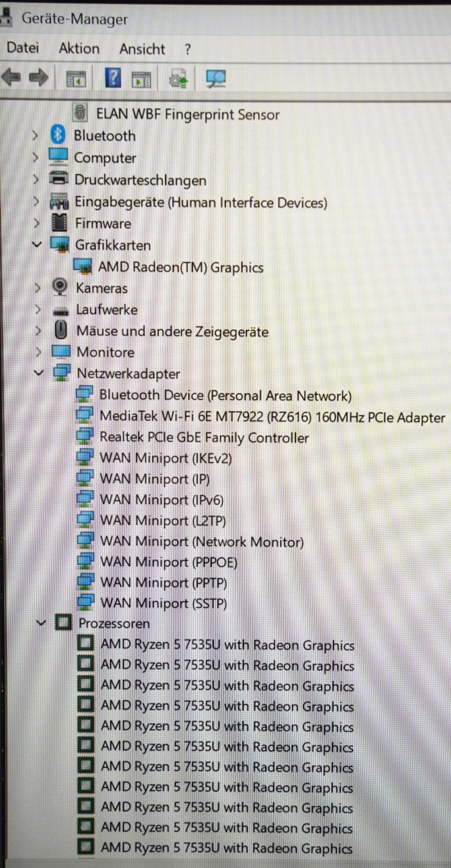Select the Firmware label

click(x=103, y=223)
